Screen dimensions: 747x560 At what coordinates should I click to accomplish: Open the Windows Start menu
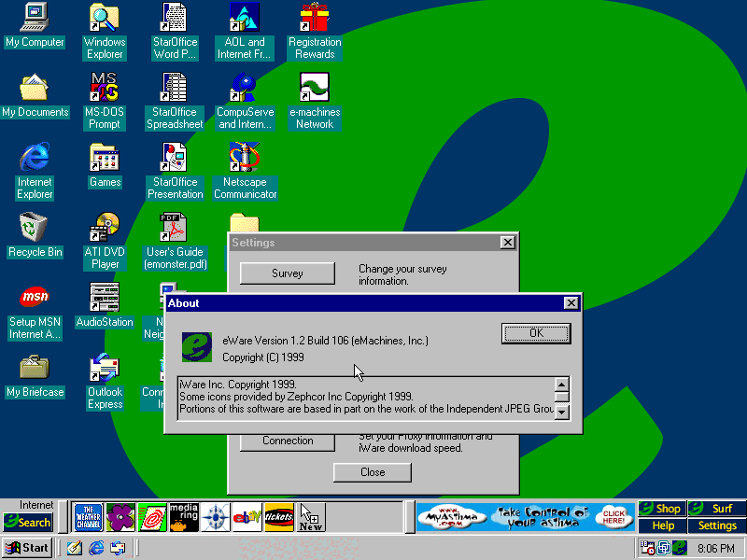27,548
